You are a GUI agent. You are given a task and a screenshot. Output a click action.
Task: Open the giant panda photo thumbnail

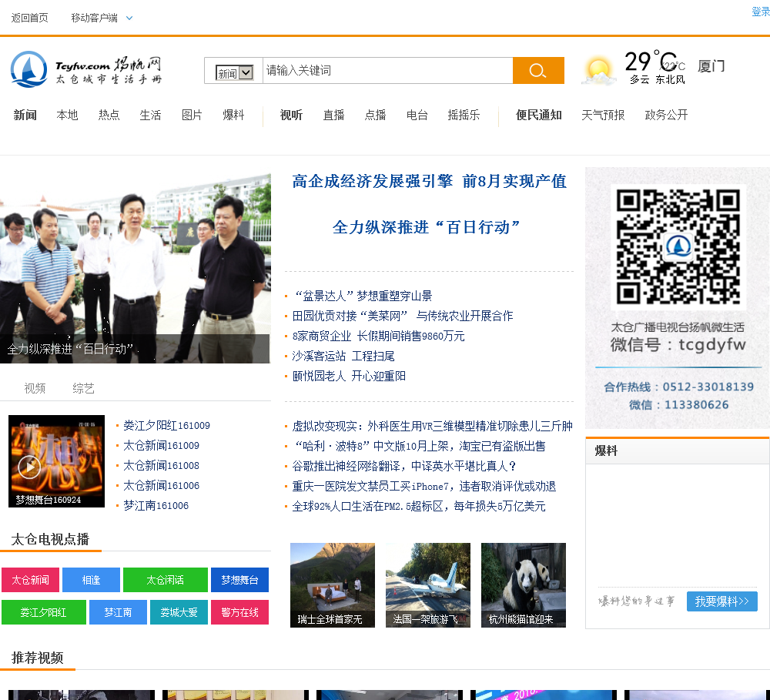click(x=523, y=584)
